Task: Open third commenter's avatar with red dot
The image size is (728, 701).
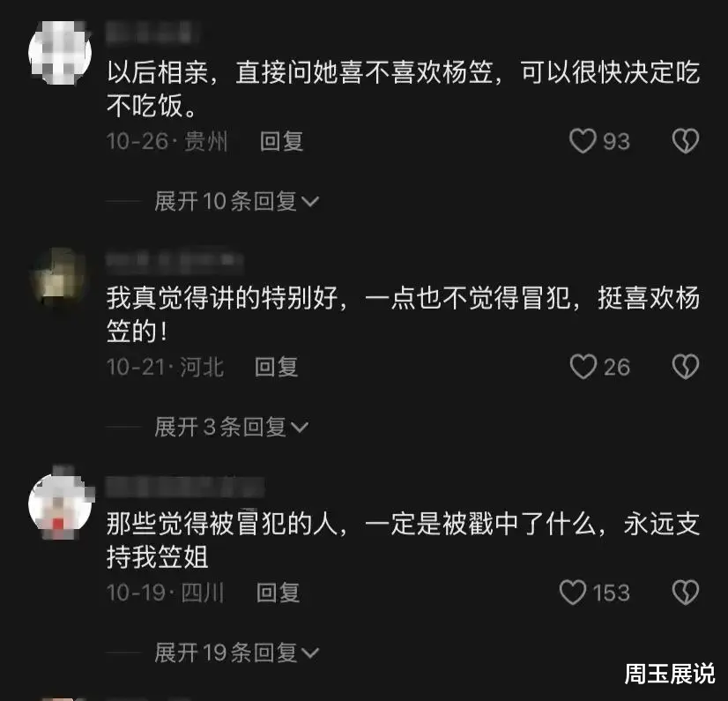Action: (x=61, y=504)
